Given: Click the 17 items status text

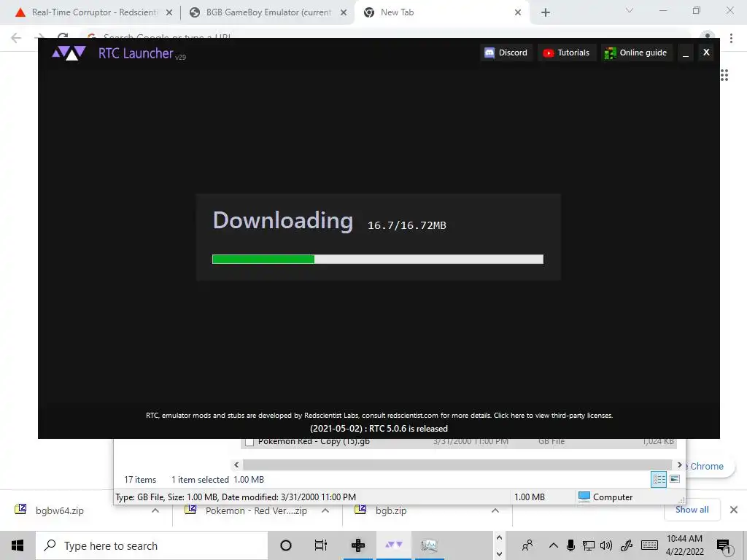Looking at the screenshot, I should pos(140,480).
